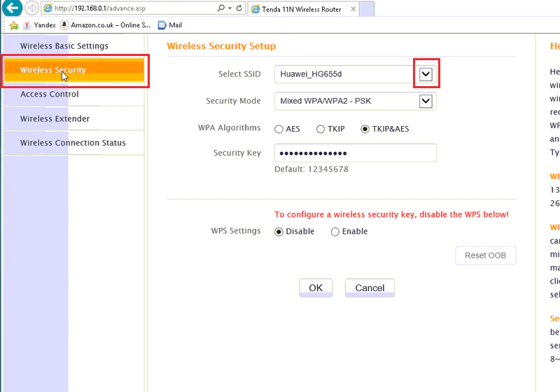Open Wireless Extender menu item
This screenshot has width=560, height=392.
tap(74, 118)
